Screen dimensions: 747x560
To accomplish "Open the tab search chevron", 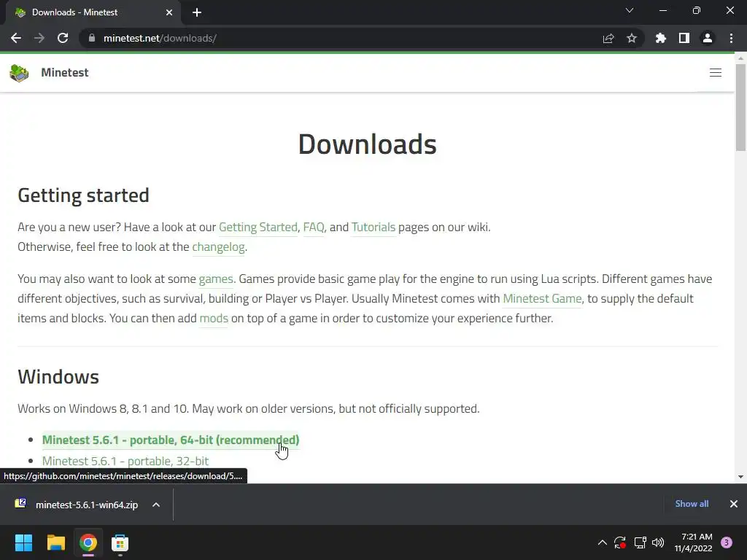I will pos(630,10).
